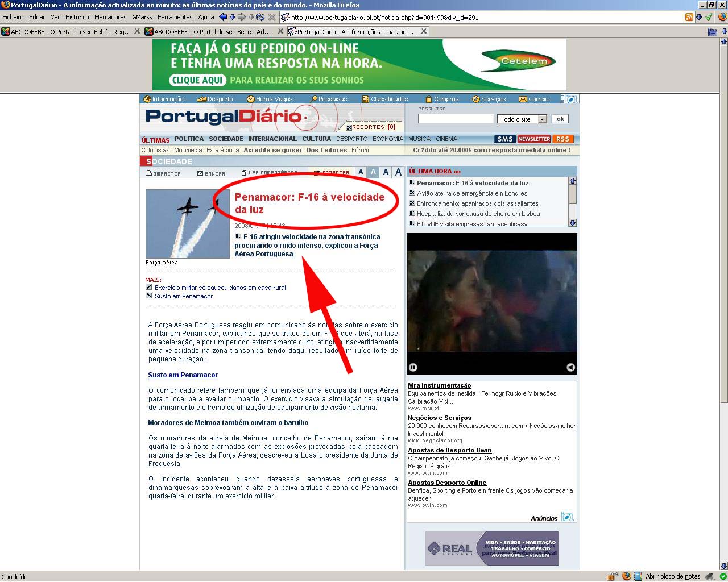The height and width of the screenshot is (582, 728).
Task: Open the GMarks menu
Action: [142, 17]
